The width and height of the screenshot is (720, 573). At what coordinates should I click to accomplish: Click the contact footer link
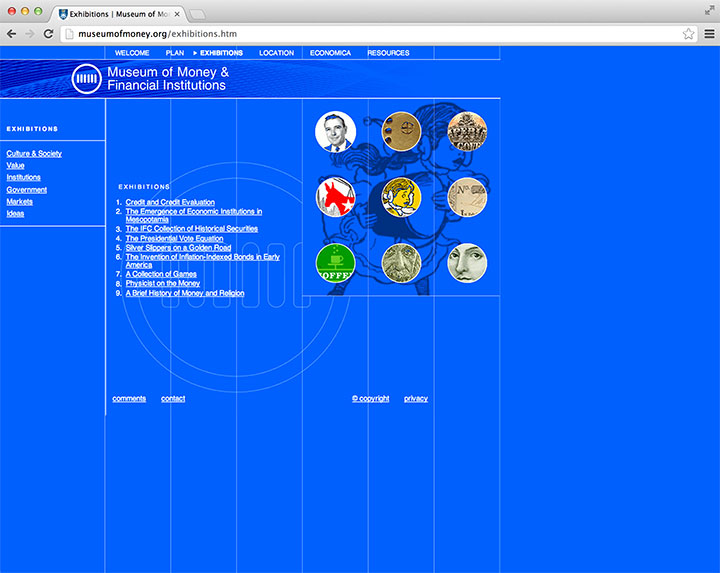(173, 399)
